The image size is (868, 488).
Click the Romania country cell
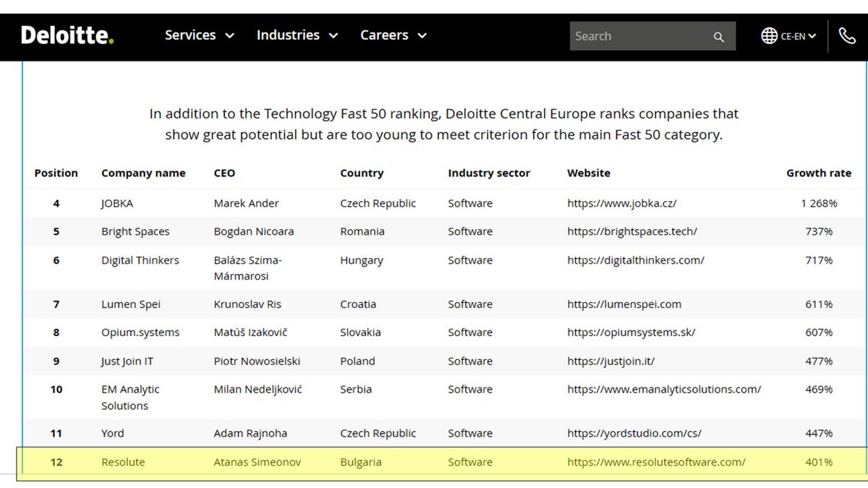[362, 232]
